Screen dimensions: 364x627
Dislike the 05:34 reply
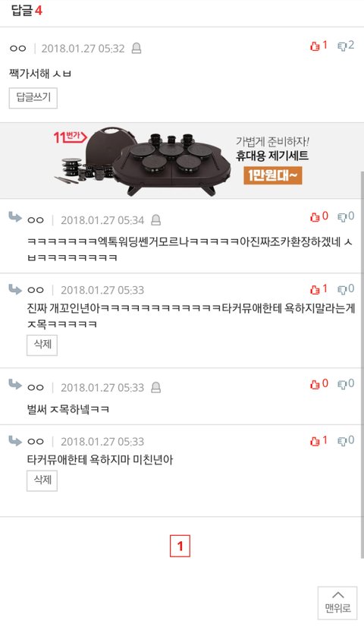coord(346,216)
